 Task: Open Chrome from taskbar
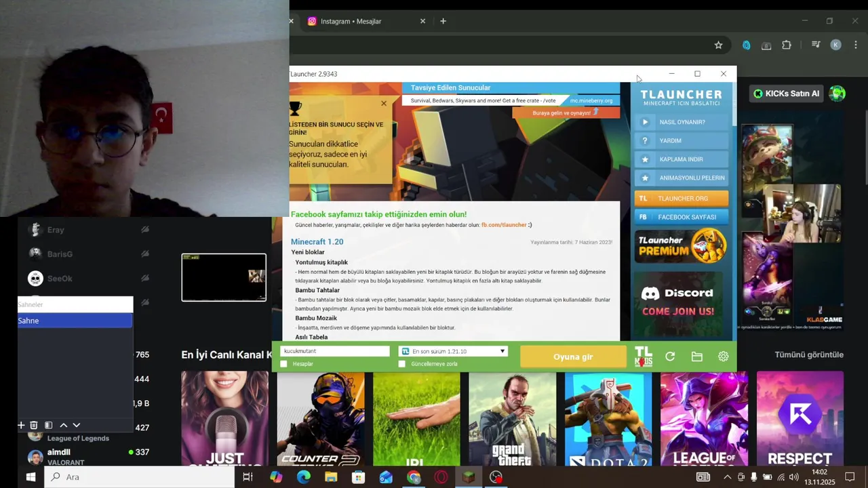(x=414, y=477)
